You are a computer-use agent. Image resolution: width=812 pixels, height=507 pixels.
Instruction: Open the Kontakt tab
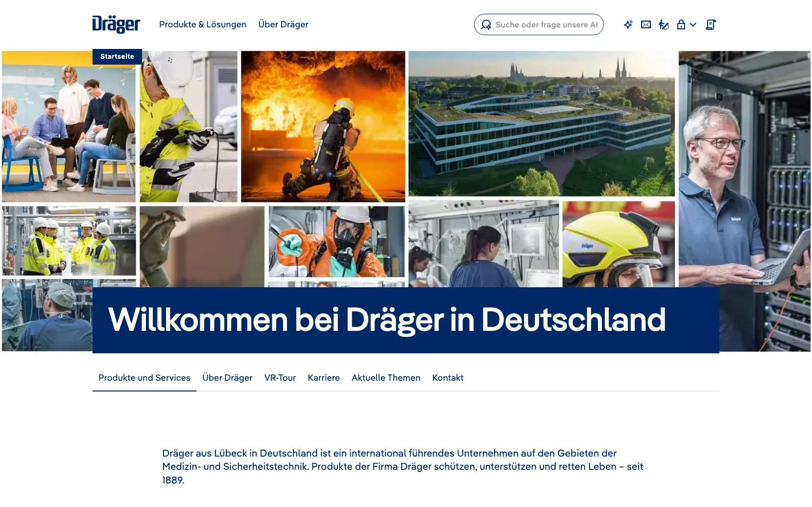pos(448,378)
